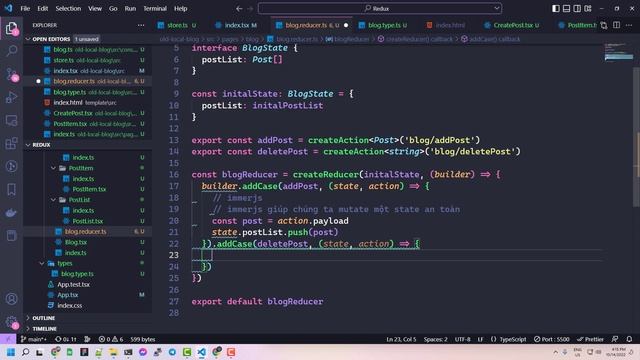Open Run and Debug view icon
The image size is (640, 360).
coord(11,97)
